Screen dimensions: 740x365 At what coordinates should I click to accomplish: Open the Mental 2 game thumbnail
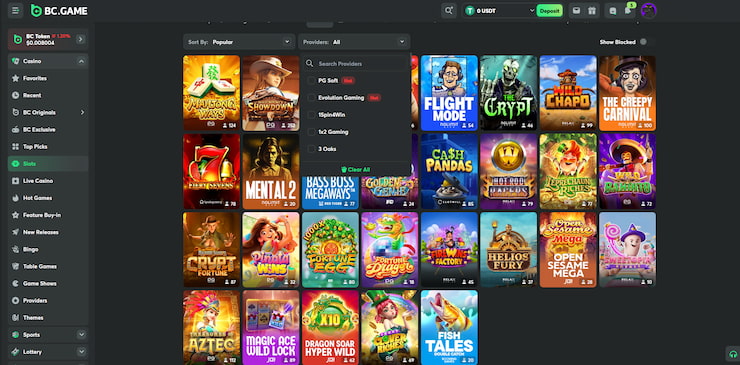tap(271, 171)
